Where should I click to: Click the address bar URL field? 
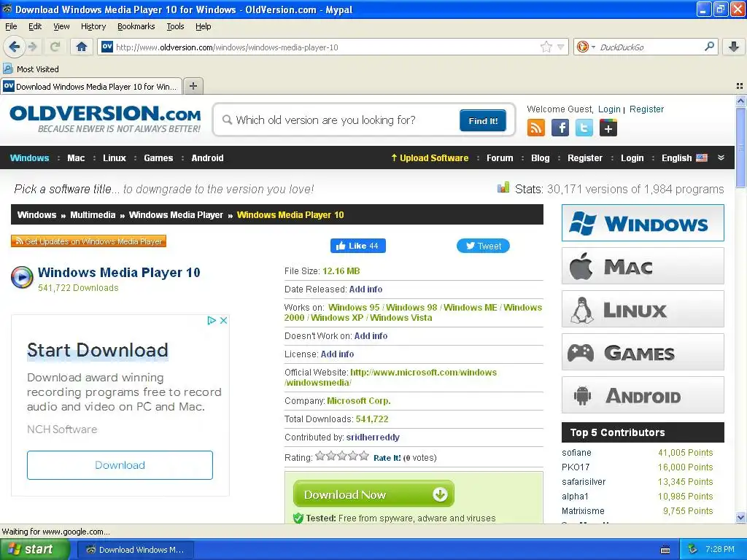click(326, 47)
